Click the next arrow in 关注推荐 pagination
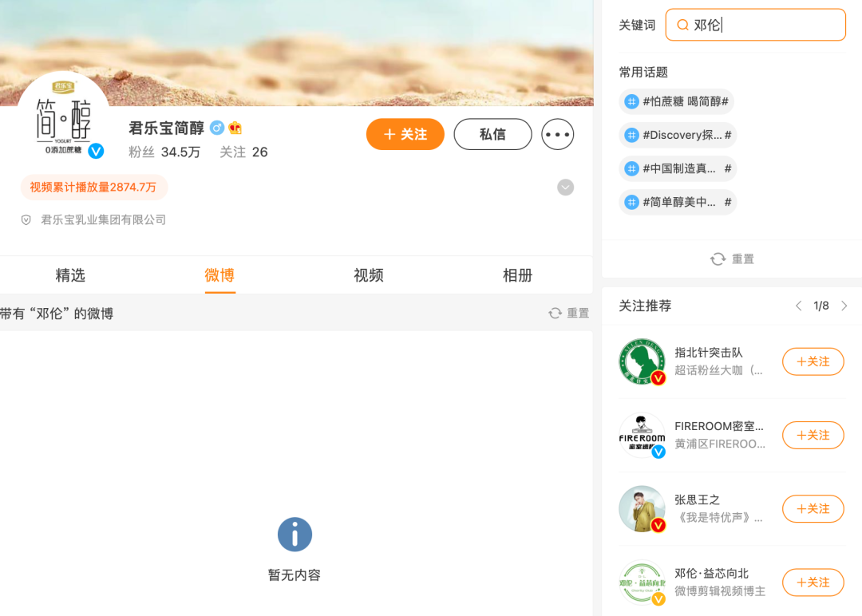This screenshot has width=862, height=616. pyautogui.click(x=844, y=305)
